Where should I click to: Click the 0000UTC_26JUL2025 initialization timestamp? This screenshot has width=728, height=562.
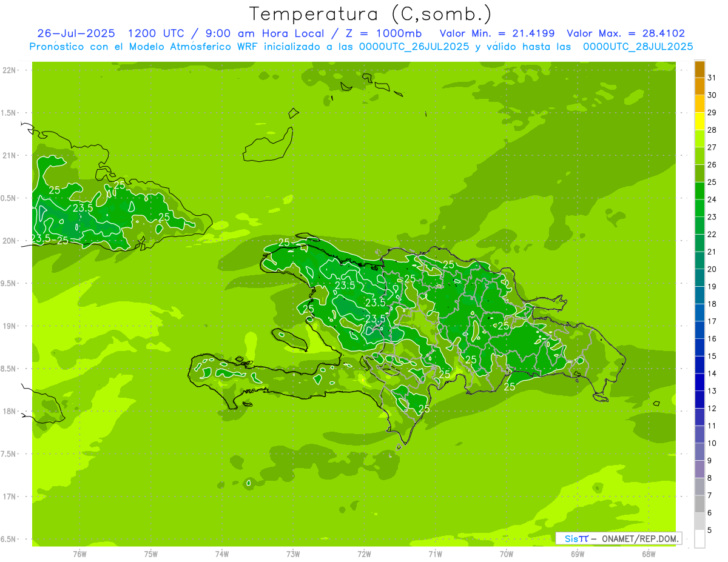[x=414, y=46]
